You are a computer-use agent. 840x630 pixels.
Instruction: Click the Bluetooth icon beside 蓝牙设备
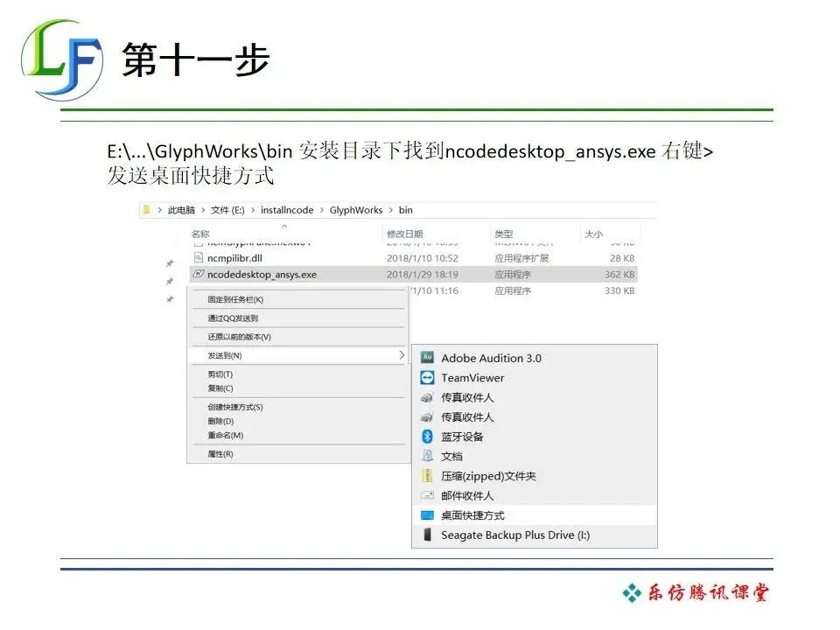(x=427, y=437)
